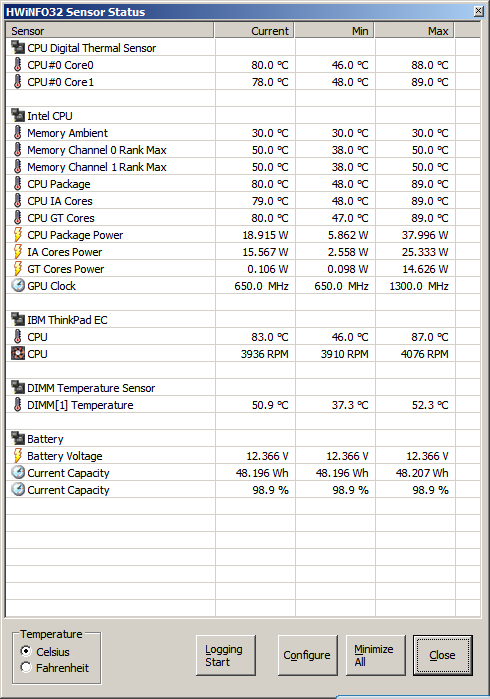Screen dimensions: 490x699
Task: Click the thermometer icon for CPU#0 Core1
Action: pos(17,82)
